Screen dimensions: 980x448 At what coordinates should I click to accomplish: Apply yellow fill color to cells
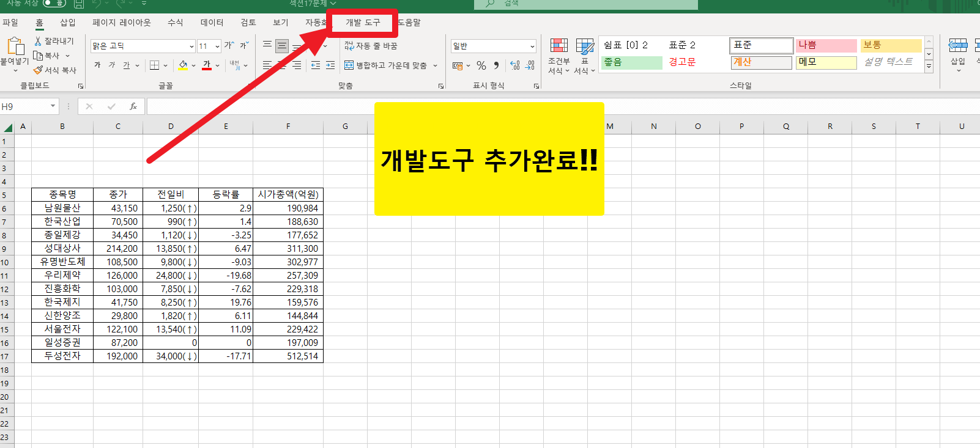click(183, 65)
